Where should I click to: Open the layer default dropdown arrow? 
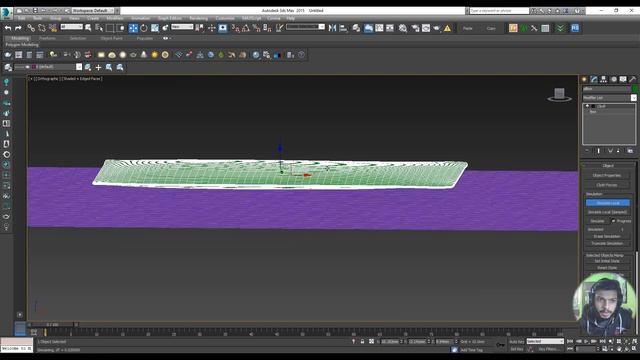(x=79, y=67)
